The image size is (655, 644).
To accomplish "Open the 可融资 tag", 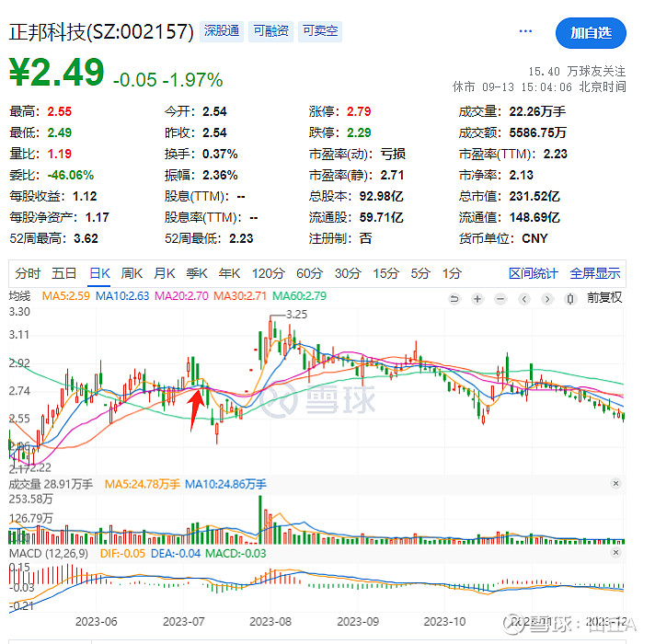I will point(270,31).
